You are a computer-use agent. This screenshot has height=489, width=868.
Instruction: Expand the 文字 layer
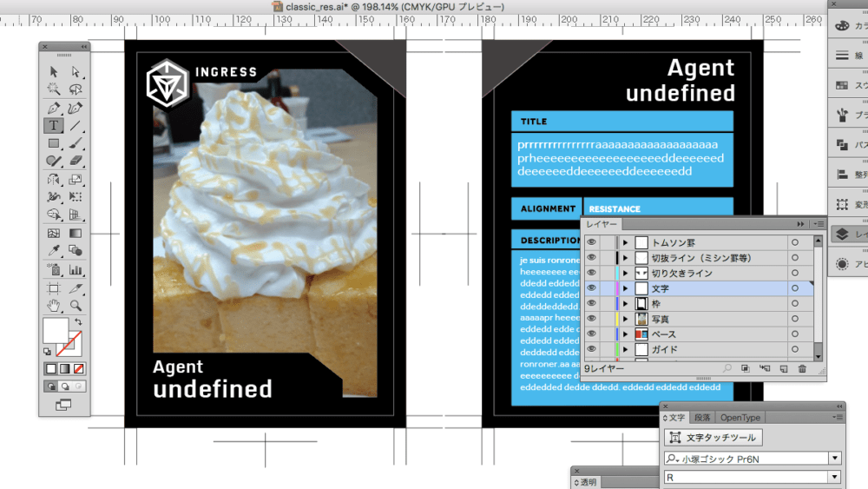coord(625,288)
